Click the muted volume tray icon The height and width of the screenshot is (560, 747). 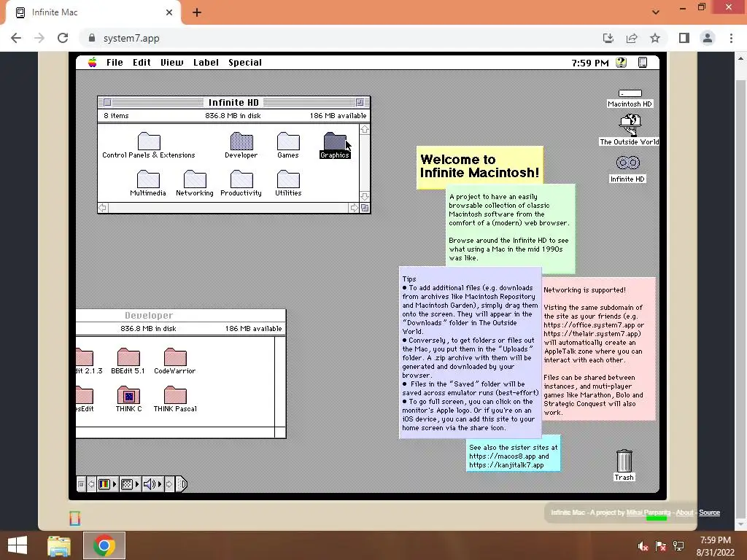643,546
